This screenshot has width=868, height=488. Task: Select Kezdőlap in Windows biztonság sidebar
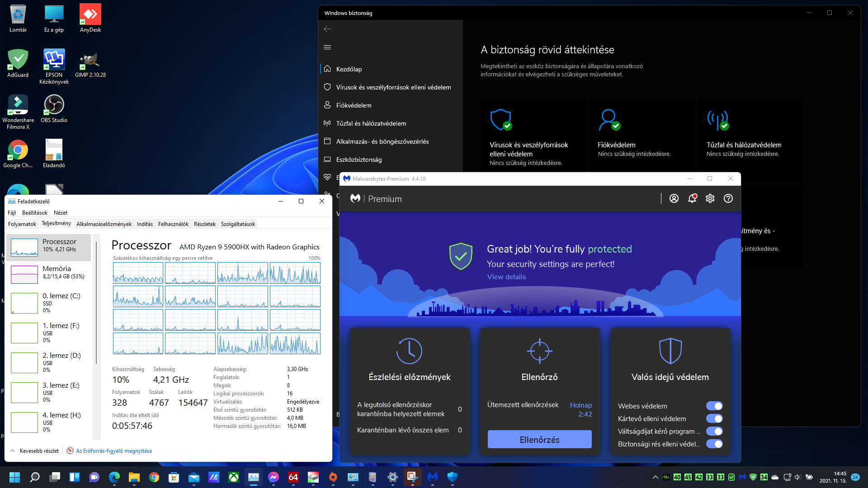point(391,69)
